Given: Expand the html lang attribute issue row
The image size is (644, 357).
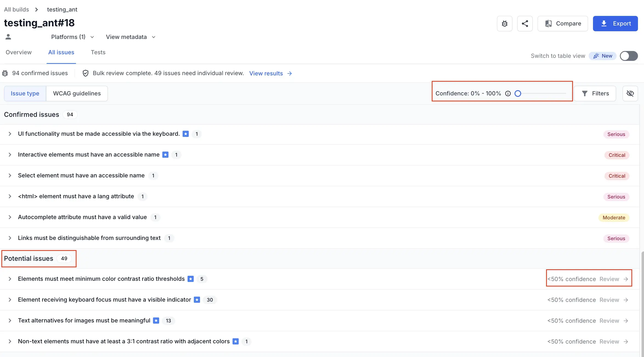Looking at the screenshot, I should [10, 196].
